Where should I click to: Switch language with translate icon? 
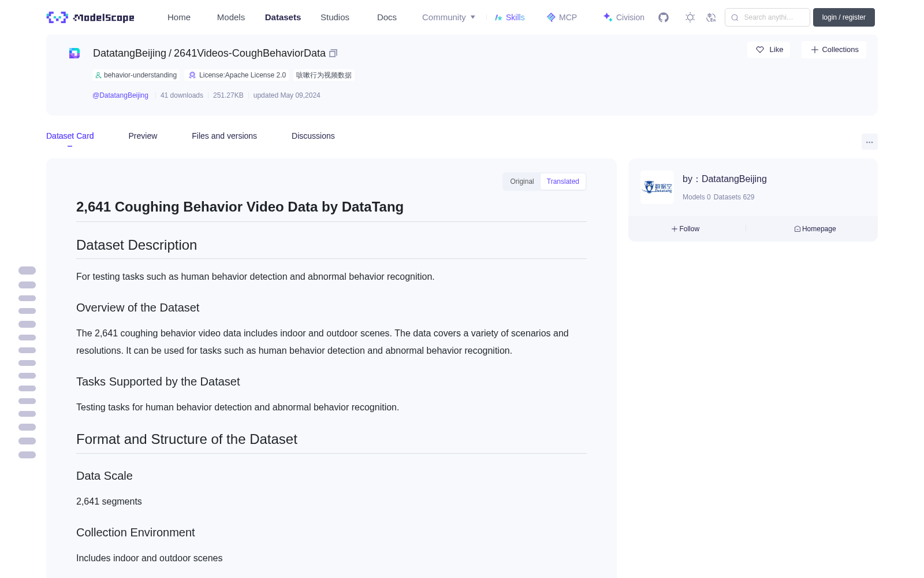tap(711, 17)
